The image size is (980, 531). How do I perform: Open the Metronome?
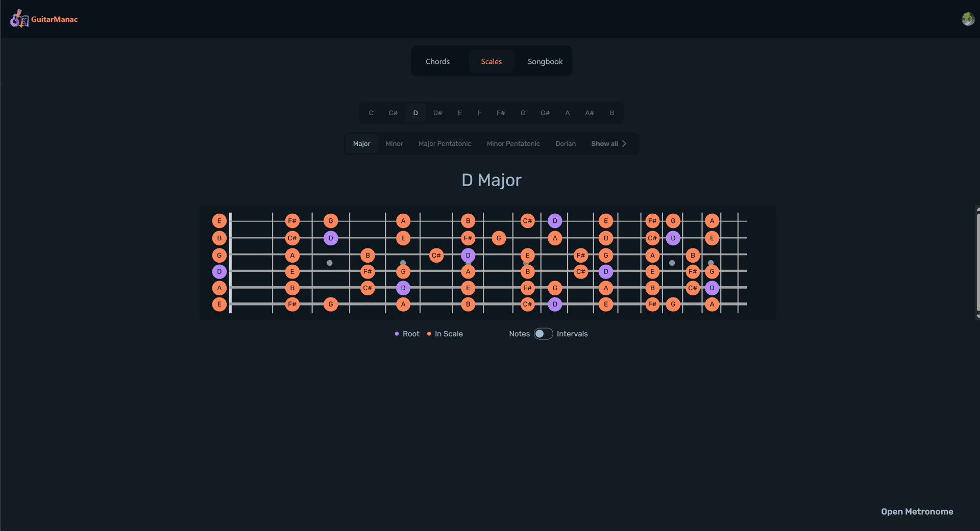[917, 512]
